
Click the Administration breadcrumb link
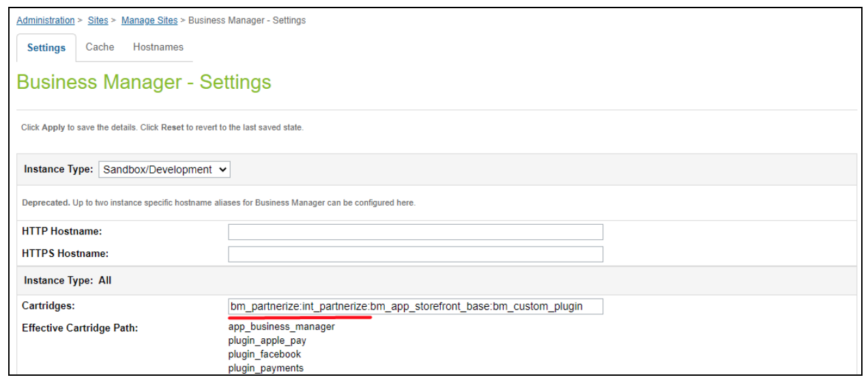45,20
